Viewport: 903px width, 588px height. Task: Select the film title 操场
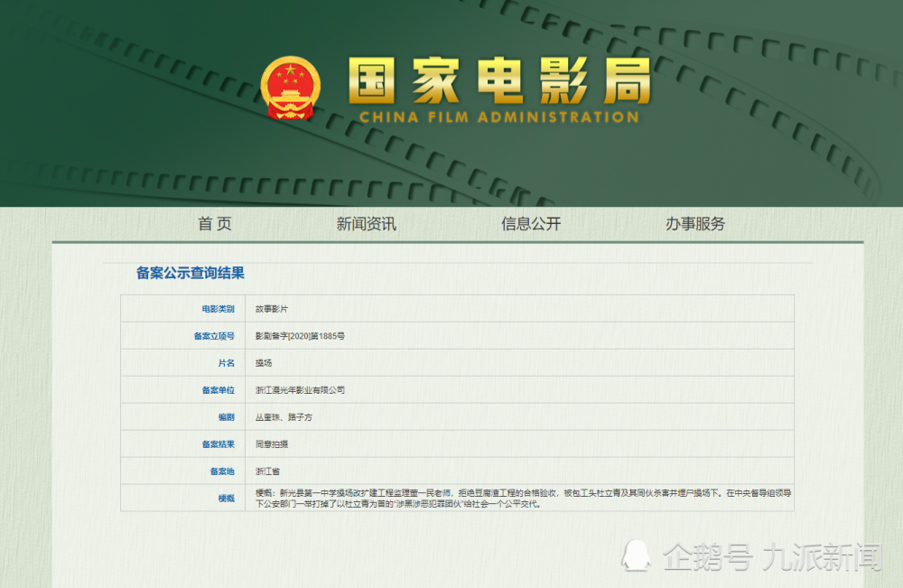coord(264,363)
